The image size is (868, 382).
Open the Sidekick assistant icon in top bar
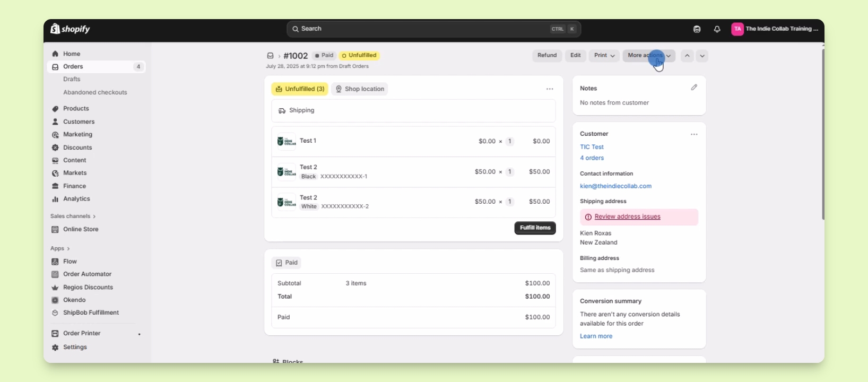[697, 29]
